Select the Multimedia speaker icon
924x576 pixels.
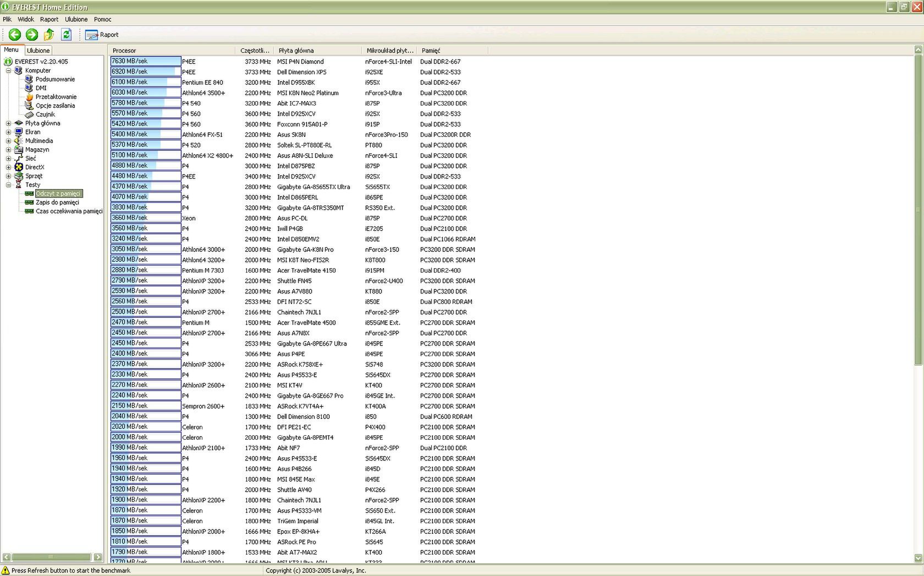tap(19, 141)
